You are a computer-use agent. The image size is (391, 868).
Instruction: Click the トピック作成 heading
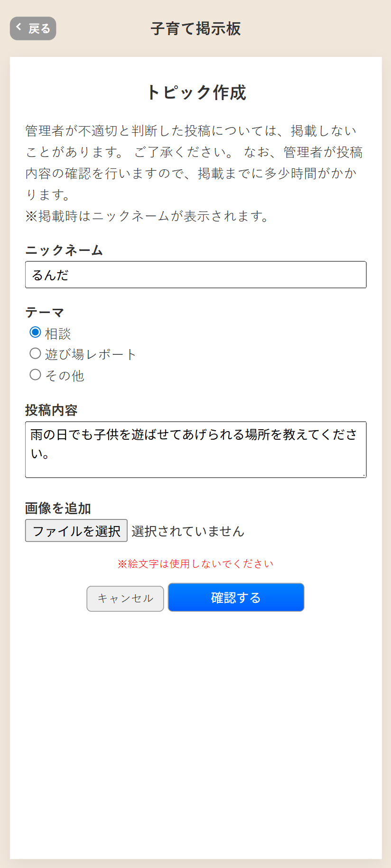195,92
